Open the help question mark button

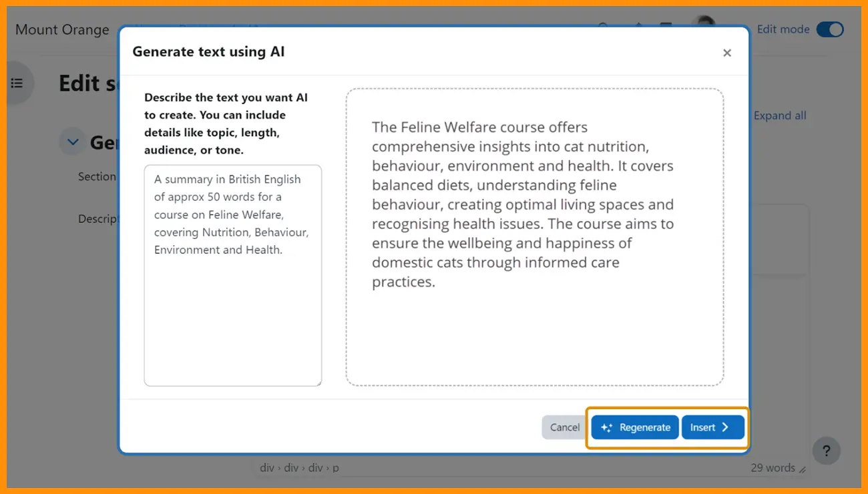826,451
